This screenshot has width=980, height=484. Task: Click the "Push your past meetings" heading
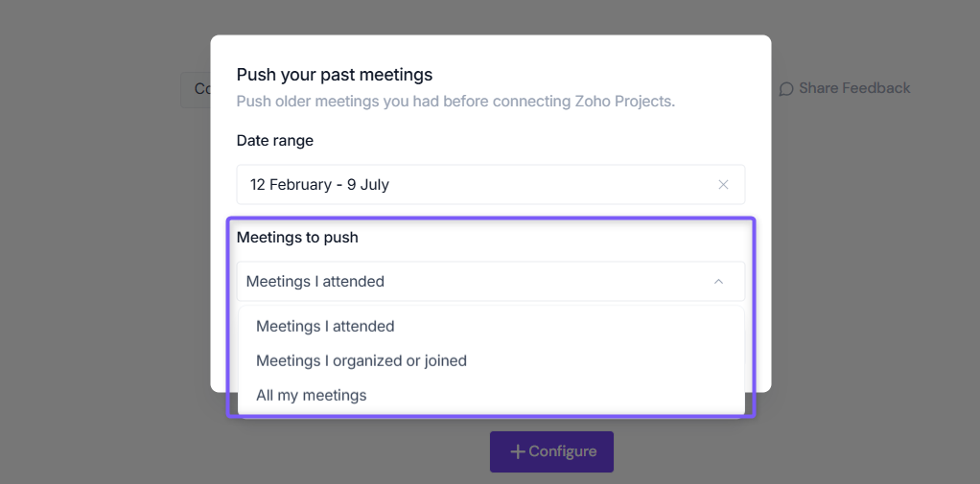tap(335, 75)
